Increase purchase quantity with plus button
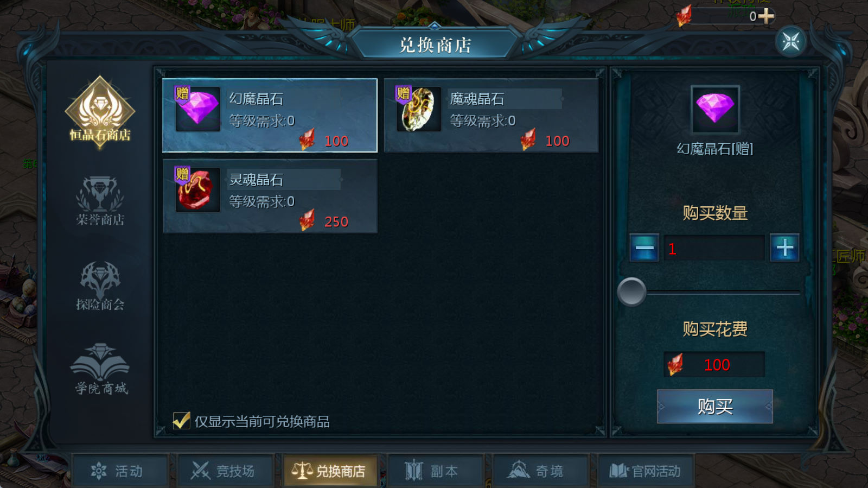The width and height of the screenshot is (868, 488). [x=784, y=248]
